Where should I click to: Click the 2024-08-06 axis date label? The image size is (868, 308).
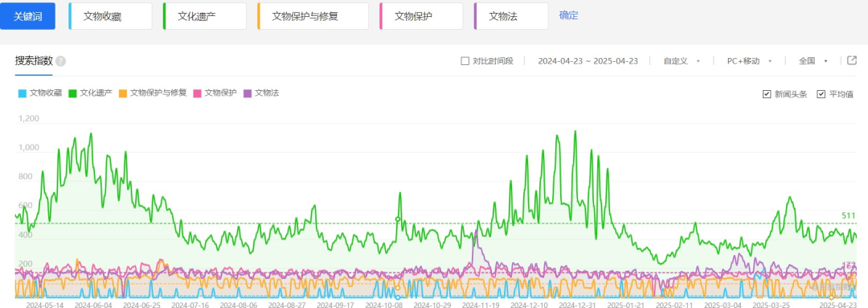239,305
